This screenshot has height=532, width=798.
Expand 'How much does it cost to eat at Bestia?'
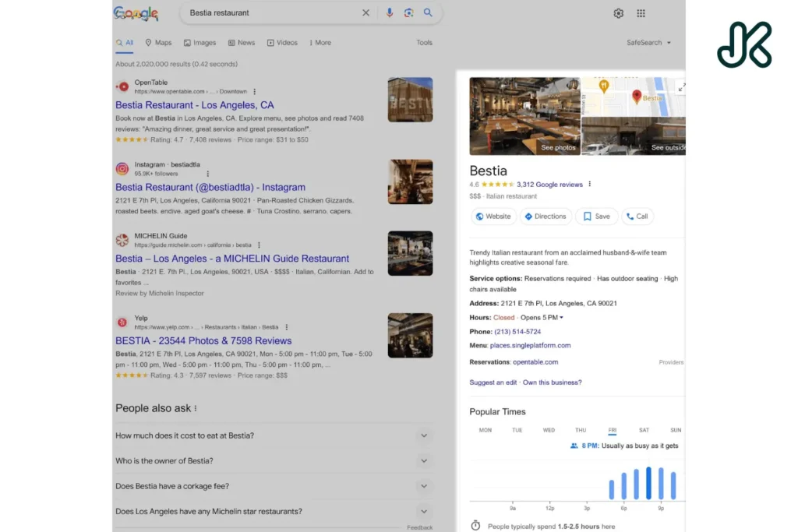click(274, 435)
